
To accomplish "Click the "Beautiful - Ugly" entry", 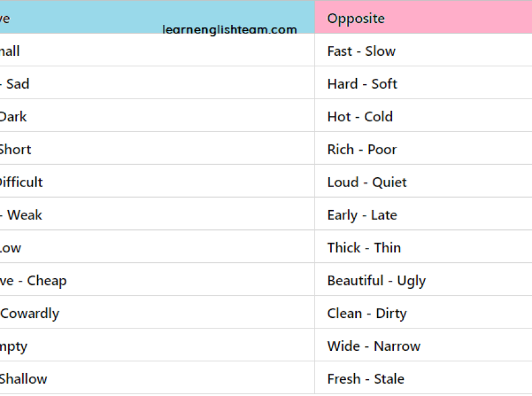I will pyautogui.click(x=377, y=281).
